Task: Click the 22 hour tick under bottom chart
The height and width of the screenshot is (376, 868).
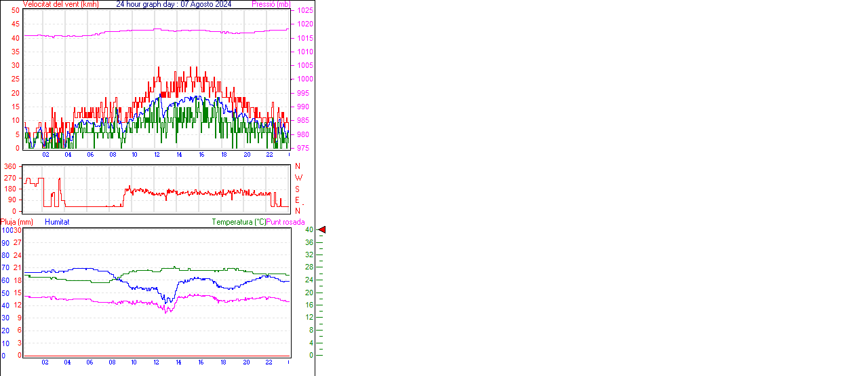Action: [x=269, y=362]
